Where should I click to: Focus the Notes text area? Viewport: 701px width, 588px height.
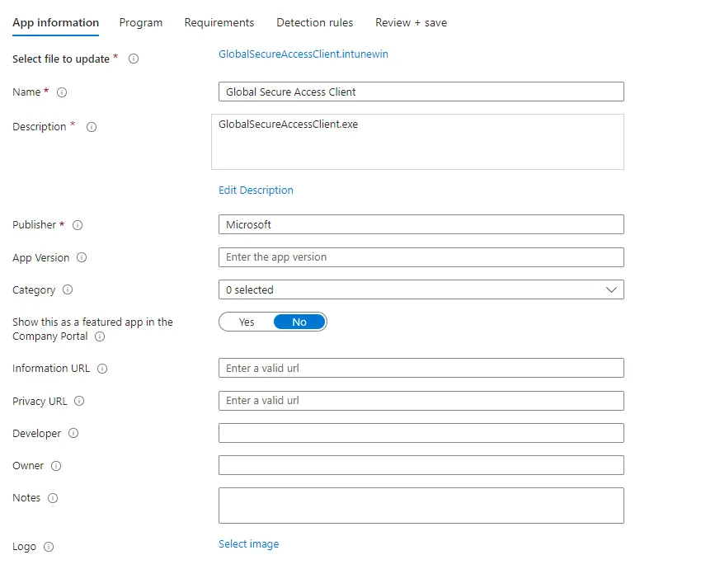pos(421,506)
